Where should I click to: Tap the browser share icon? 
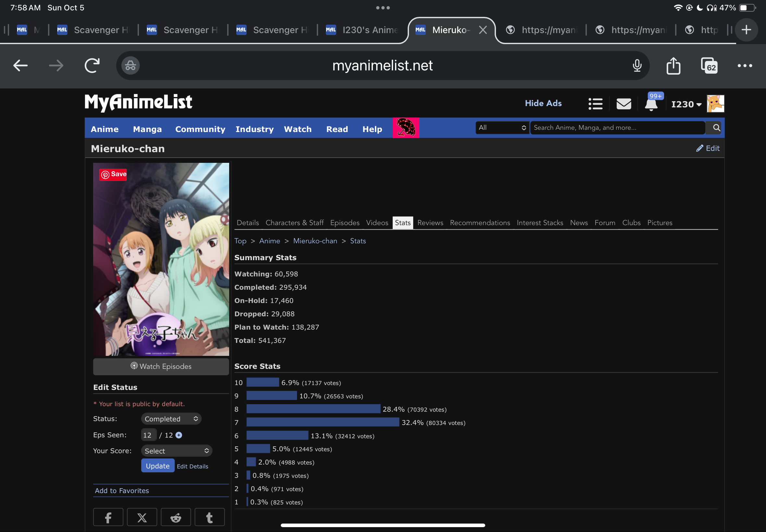point(673,65)
